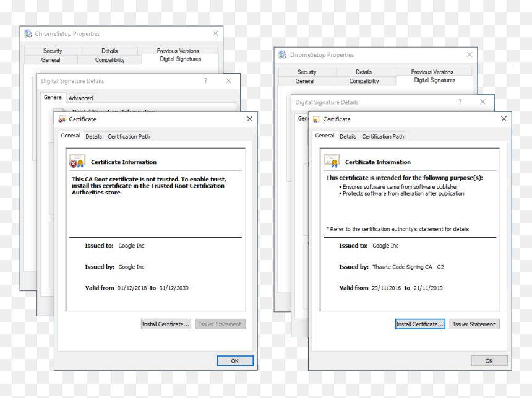
Task: Click 'Google Inc' beside Issued by in left Certificate
Action: (131, 267)
